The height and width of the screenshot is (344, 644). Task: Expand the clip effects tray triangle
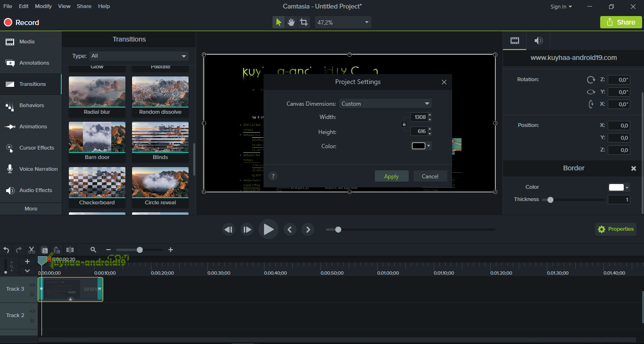70,299
